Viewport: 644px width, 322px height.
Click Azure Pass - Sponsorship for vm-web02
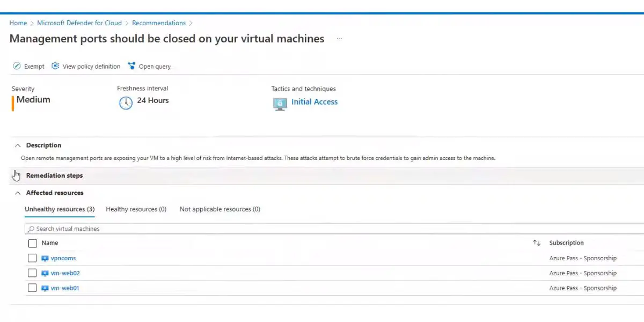tap(583, 273)
